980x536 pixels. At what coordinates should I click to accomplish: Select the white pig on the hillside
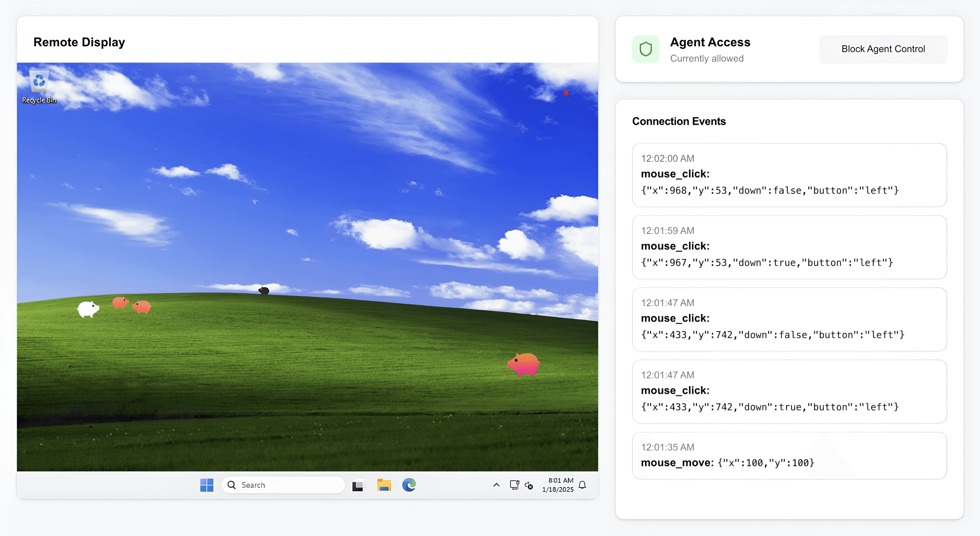pos(87,309)
